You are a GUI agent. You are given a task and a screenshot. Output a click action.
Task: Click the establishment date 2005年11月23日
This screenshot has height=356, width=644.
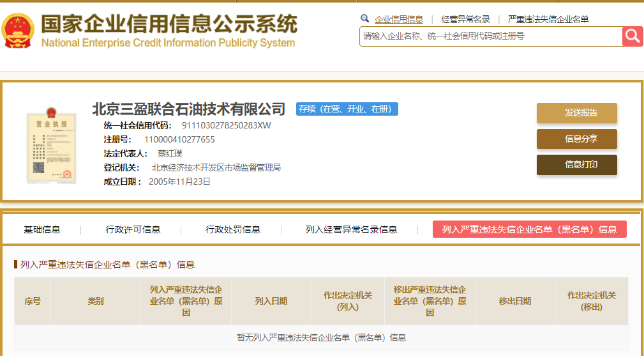point(179,182)
